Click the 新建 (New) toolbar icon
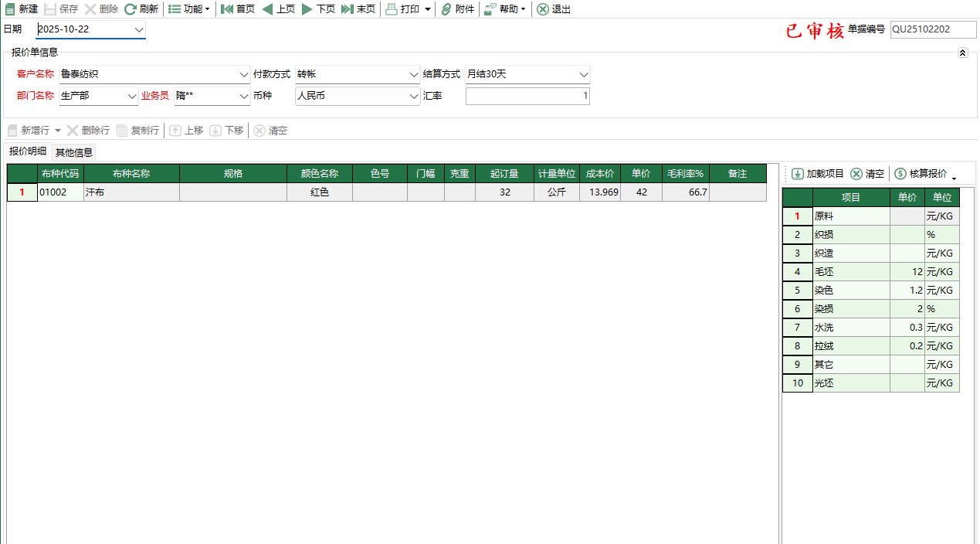Screen dimensions: 980x544 (x=11, y=9)
